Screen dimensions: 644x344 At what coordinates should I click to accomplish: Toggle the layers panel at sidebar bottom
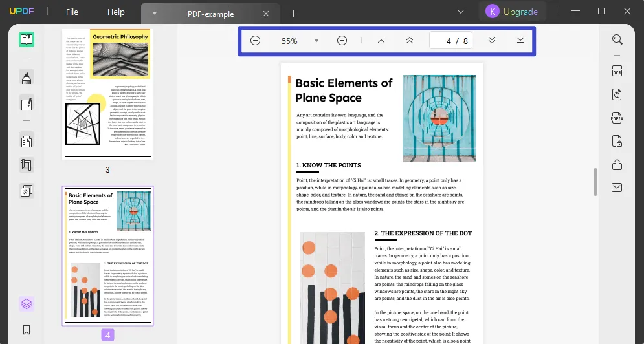point(27,303)
